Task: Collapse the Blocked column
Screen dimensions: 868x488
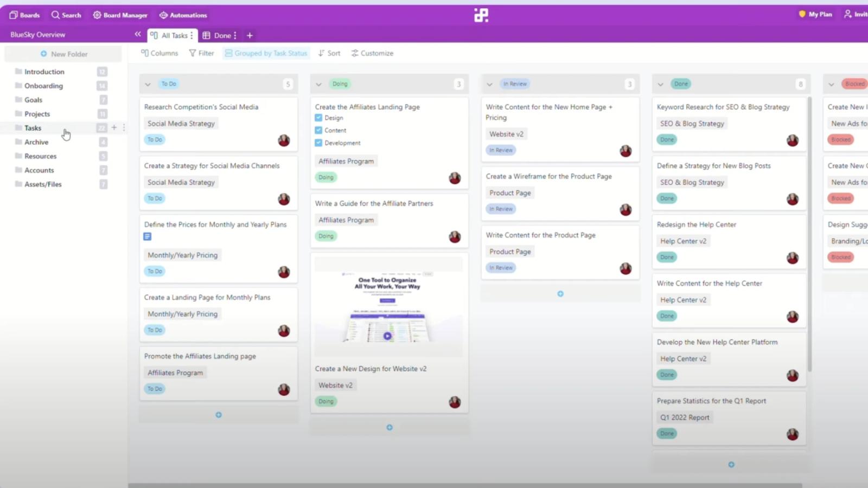Action: pos(831,84)
